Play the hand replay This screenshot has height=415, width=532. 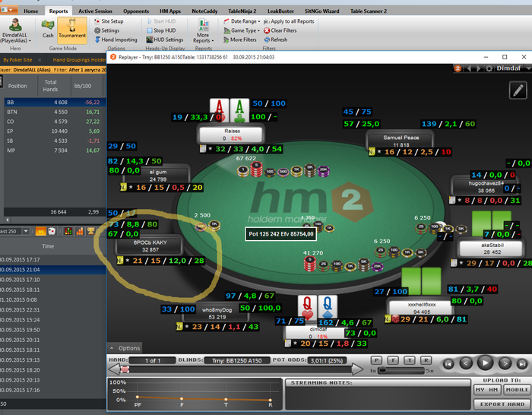tap(485, 363)
